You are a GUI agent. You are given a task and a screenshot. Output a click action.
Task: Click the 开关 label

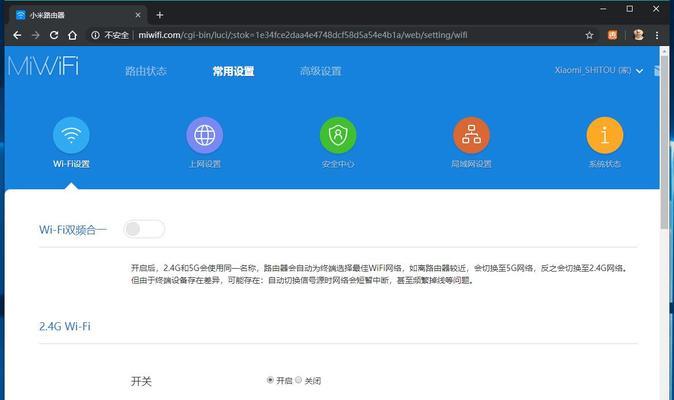click(141, 381)
